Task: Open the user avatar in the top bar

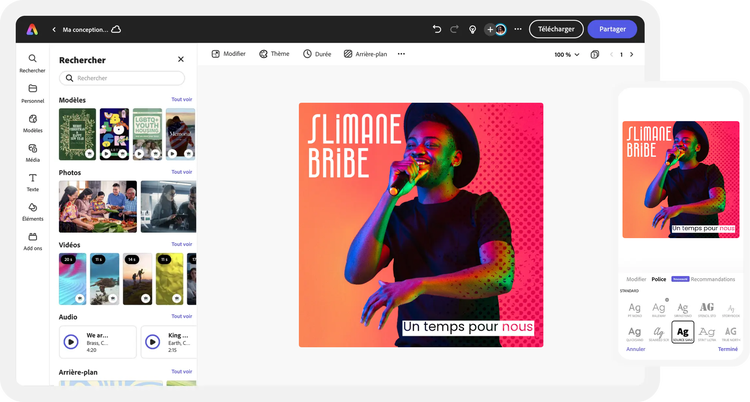Action: click(x=500, y=30)
